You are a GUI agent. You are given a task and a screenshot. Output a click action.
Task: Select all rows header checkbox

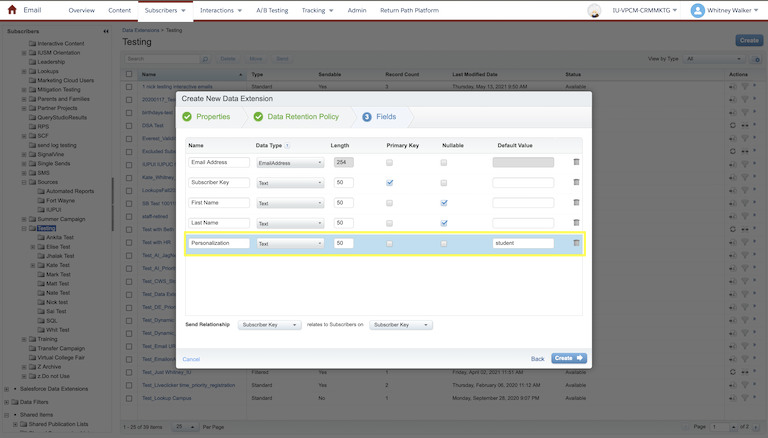(x=129, y=74)
